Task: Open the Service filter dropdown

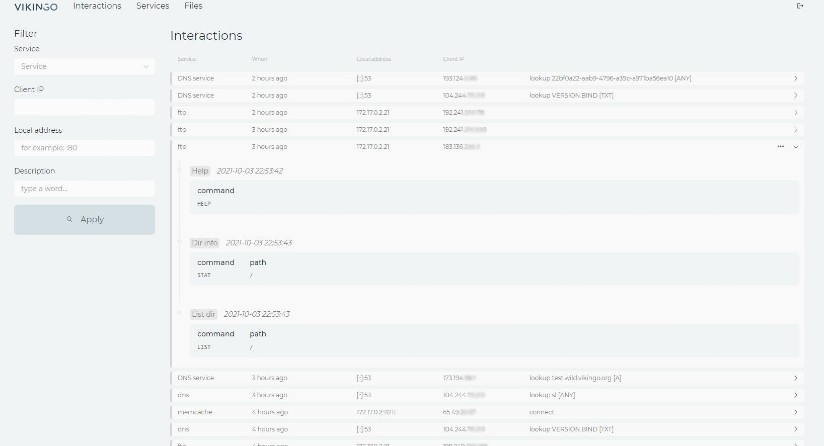Action: [x=84, y=67]
